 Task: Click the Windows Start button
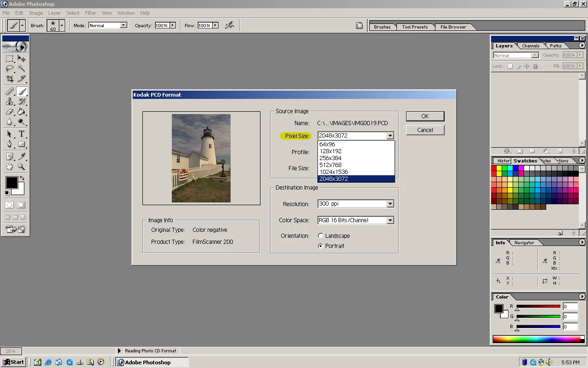(13, 362)
